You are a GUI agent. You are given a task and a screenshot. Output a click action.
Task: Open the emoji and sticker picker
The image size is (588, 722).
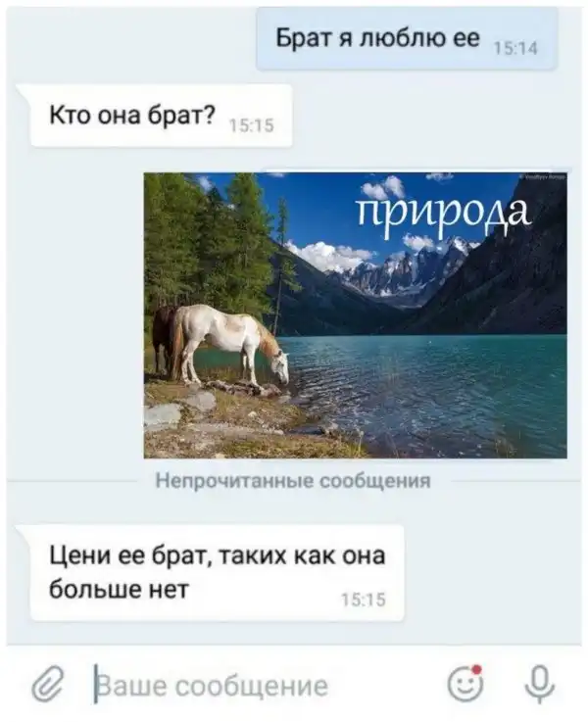click(465, 684)
